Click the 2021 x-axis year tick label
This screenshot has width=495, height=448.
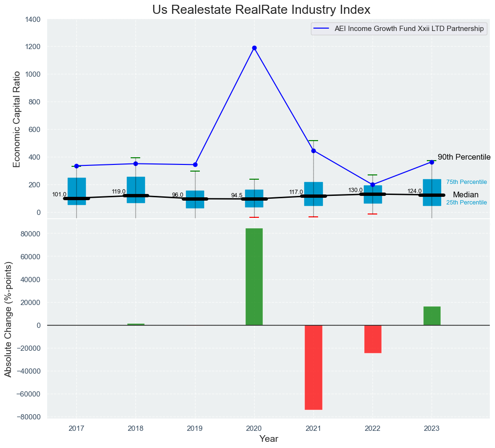tap(313, 429)
